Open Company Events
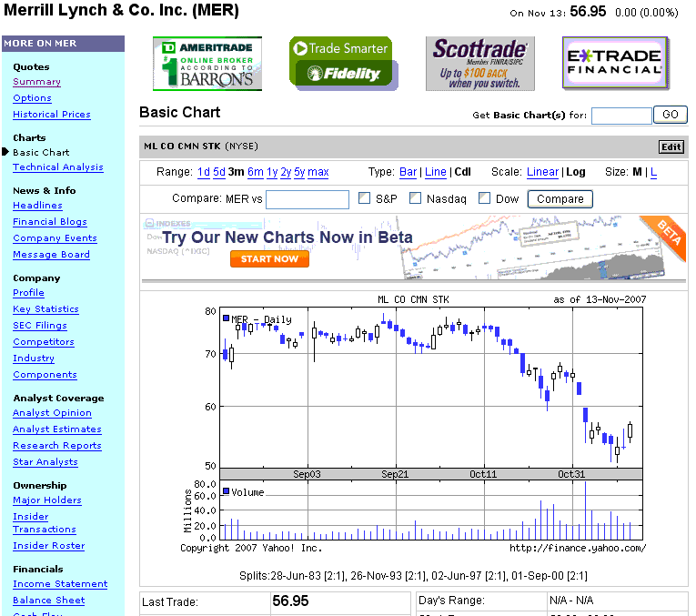The height and width of the screenshot is (616, 696). [x=55, y=238]
